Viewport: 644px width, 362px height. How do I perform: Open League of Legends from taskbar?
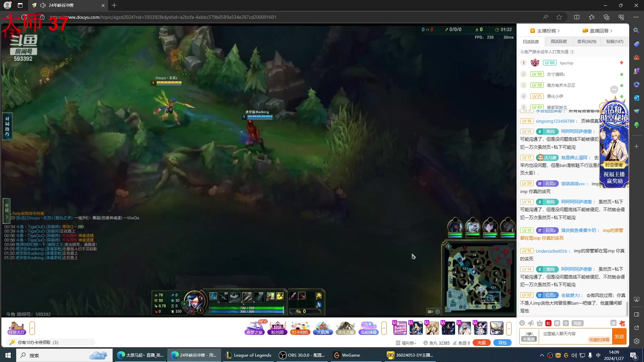249,355
